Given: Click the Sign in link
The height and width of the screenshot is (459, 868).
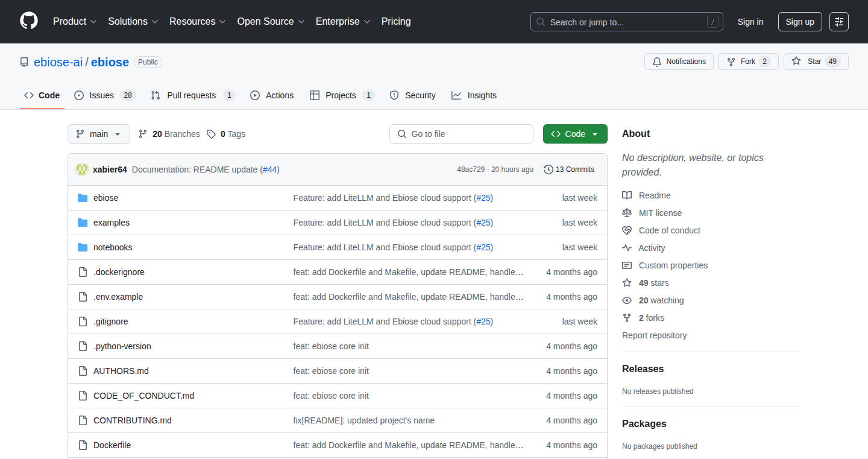Looking at the screenshot, I should point(750,22).
